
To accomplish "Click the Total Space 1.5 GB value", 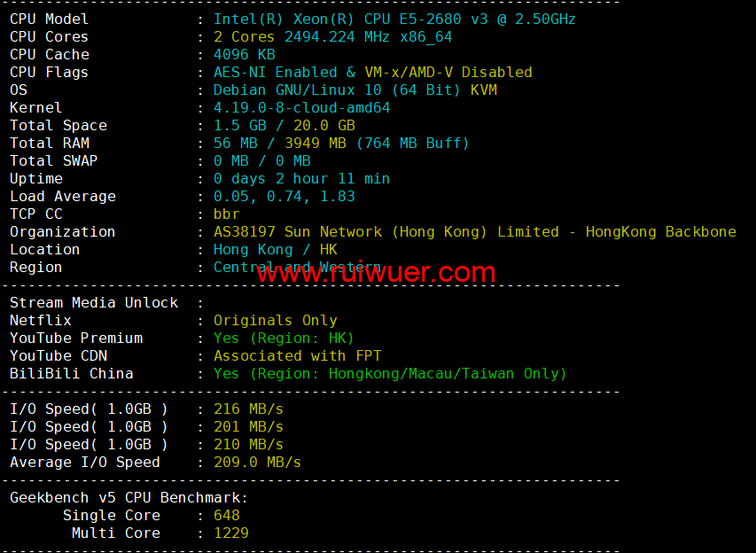I will tap(240, 125).
